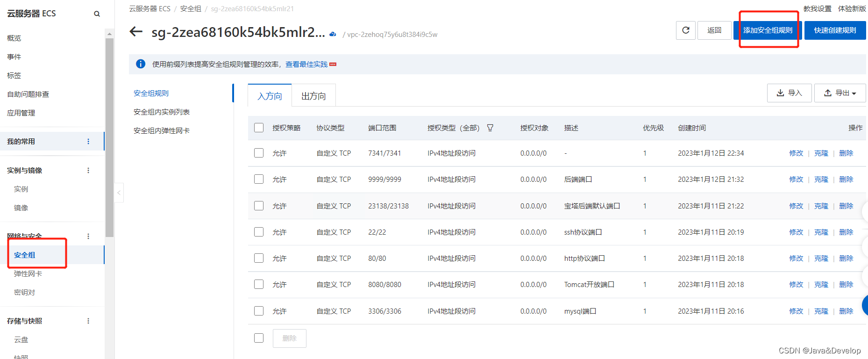868x359 pixels.
Task: Open the 网络与安全 three-dot menu
Action: tap(88, 236)
